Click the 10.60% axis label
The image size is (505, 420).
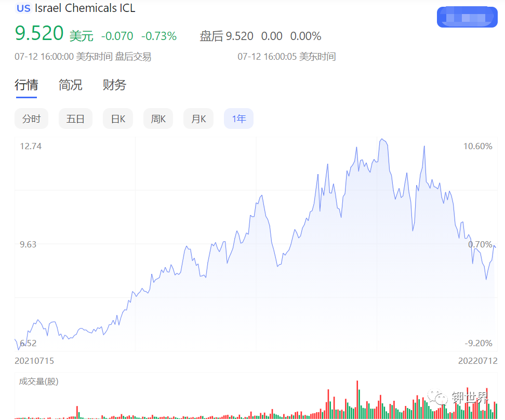[x=478, y=146]
